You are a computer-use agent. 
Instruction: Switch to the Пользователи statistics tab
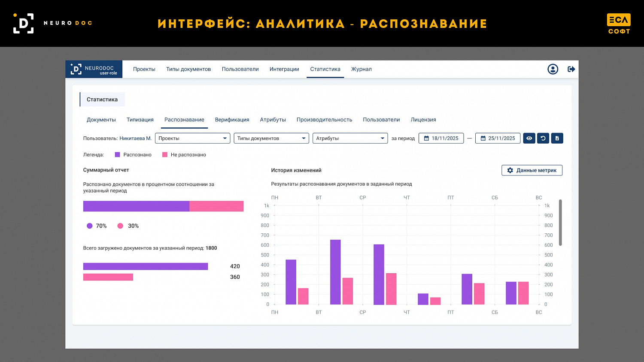click(381, 120)
